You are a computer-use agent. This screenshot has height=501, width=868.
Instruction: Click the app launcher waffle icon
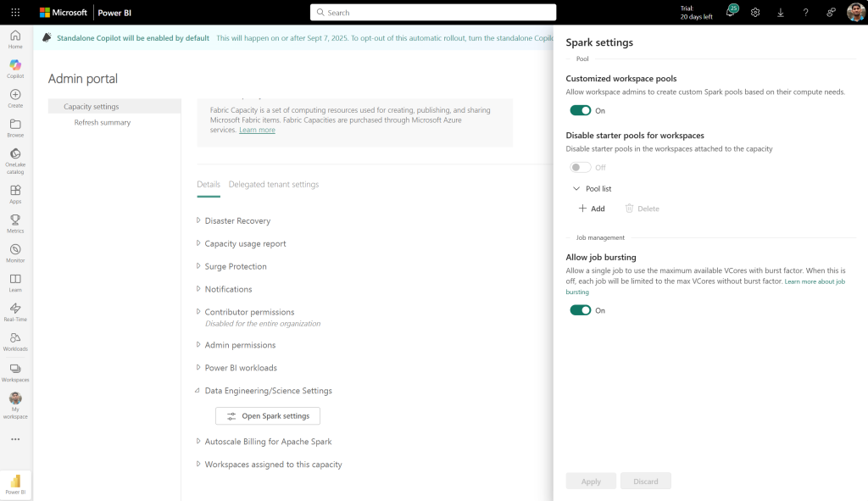(15, 13)
